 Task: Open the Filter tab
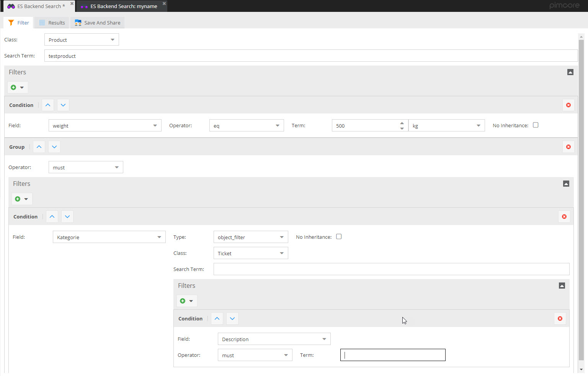point(18,23)
